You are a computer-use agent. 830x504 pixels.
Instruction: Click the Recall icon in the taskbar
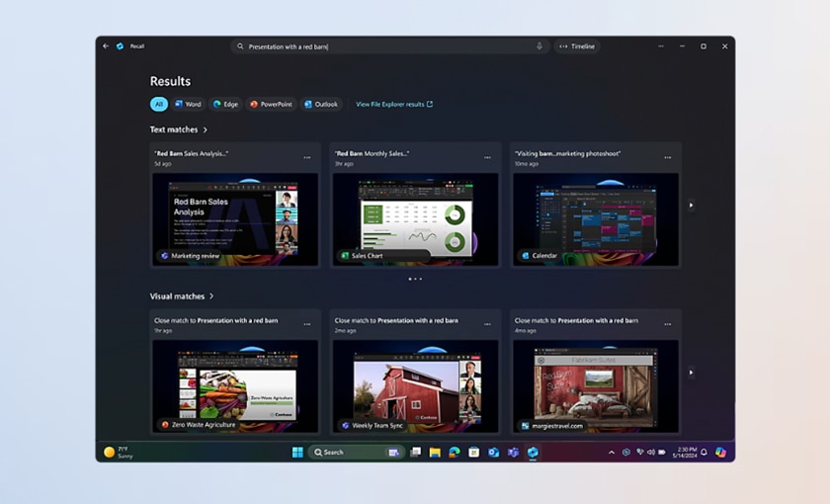533,453
